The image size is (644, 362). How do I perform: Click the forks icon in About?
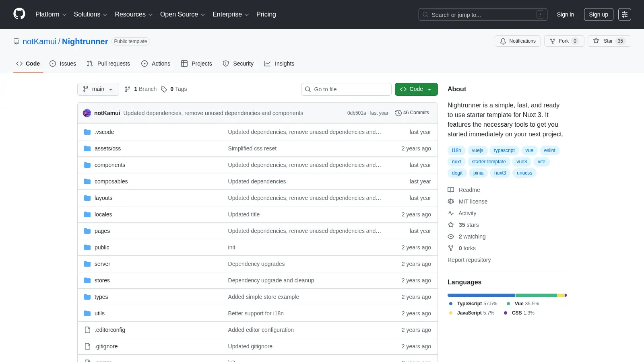(451, 248)
